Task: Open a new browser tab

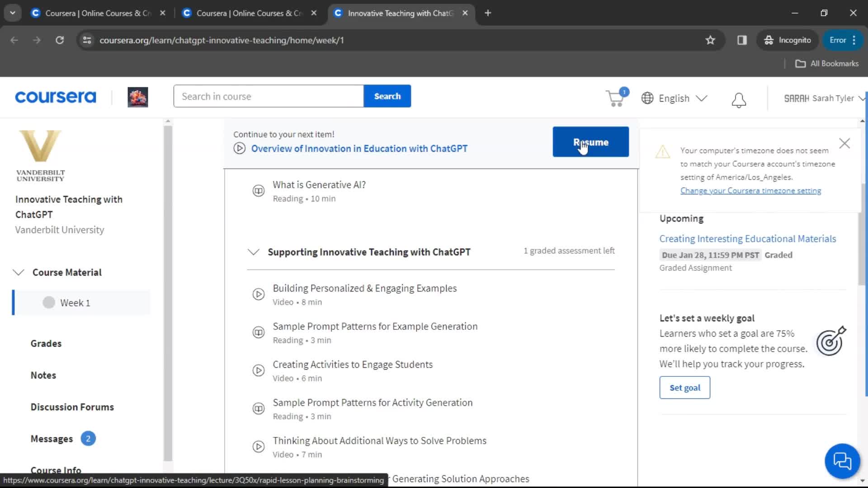Action: point(488,13)
